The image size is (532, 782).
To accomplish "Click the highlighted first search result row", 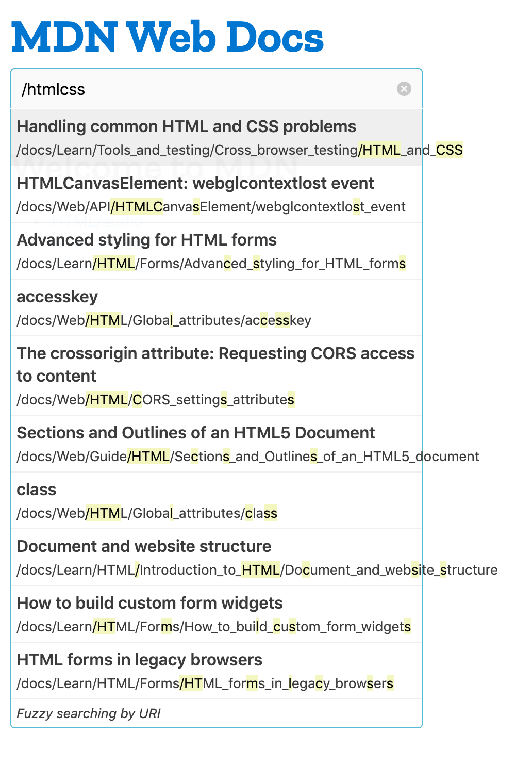I will (217, 137).
